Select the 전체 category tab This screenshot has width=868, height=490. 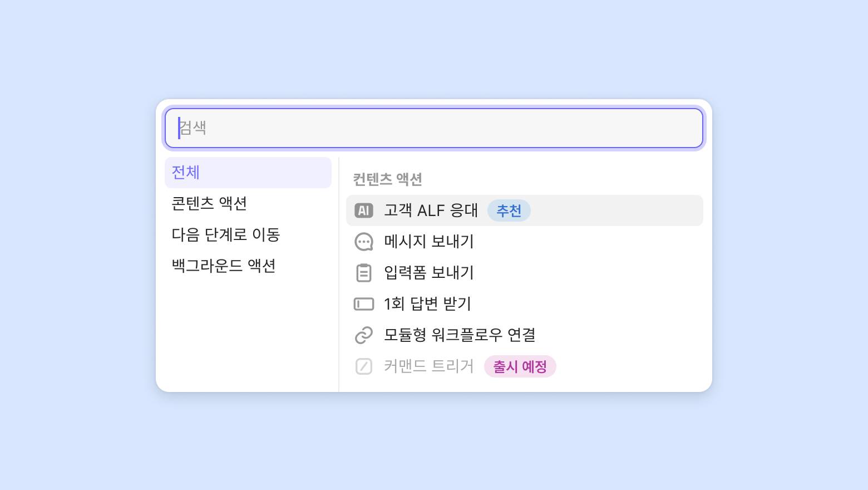248,173
